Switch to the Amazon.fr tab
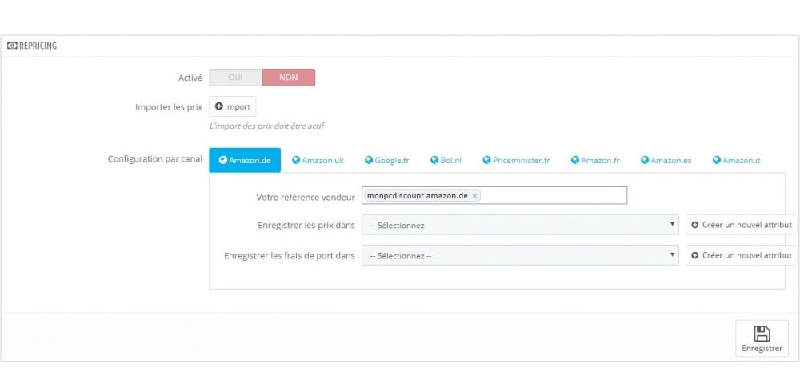This screenshot has width=800, height=380. pos(595,160)
